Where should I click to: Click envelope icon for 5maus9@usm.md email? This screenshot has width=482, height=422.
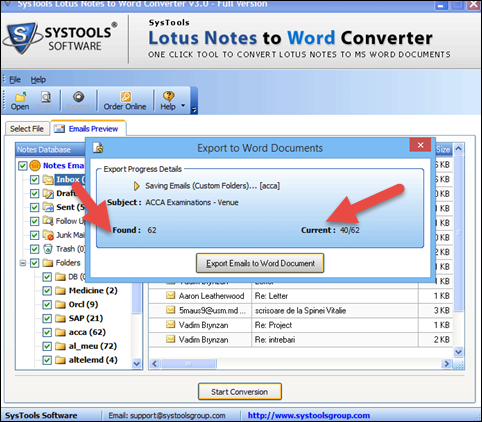click(x=171, y=310)
